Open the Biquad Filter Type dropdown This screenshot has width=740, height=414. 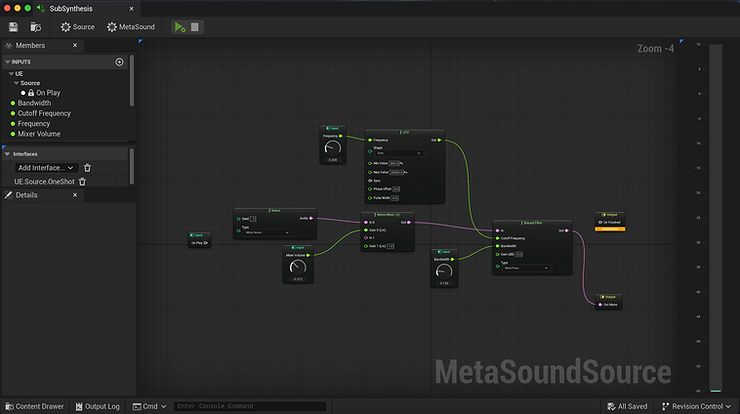coord(526,268)
